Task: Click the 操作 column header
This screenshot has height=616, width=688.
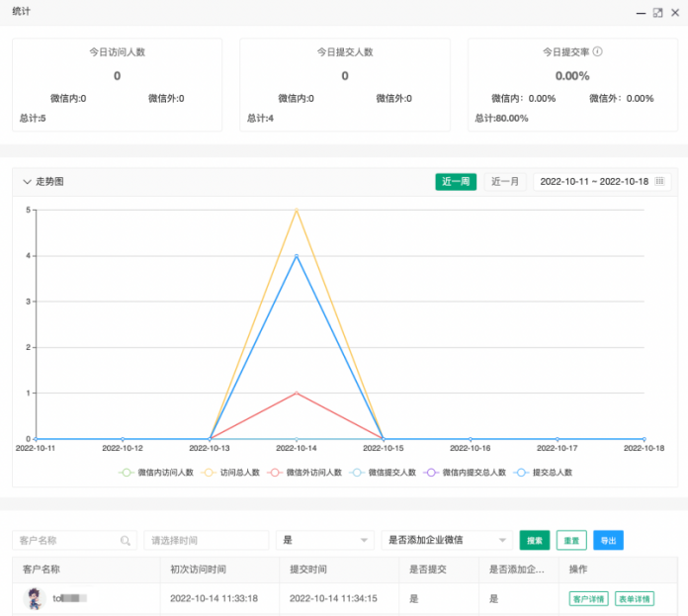Action: click(x=578, y=570)
